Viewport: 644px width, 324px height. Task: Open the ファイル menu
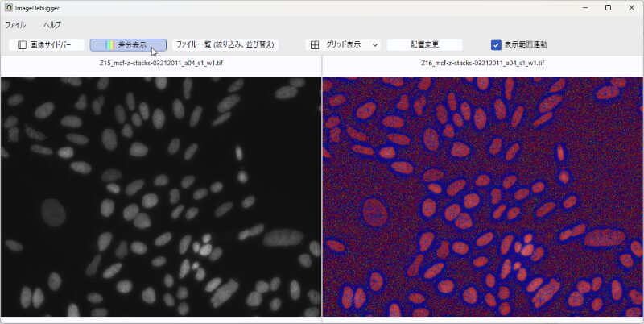[15, 25]
